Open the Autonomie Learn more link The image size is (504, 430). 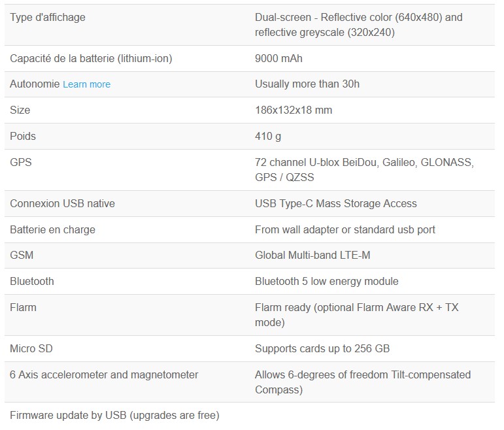[x=86, y=84]
